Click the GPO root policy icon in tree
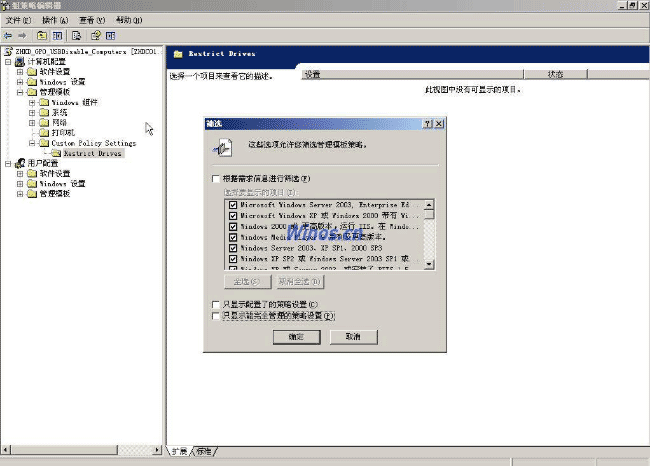This screenshot has width=650, height=467. [8, 51]
